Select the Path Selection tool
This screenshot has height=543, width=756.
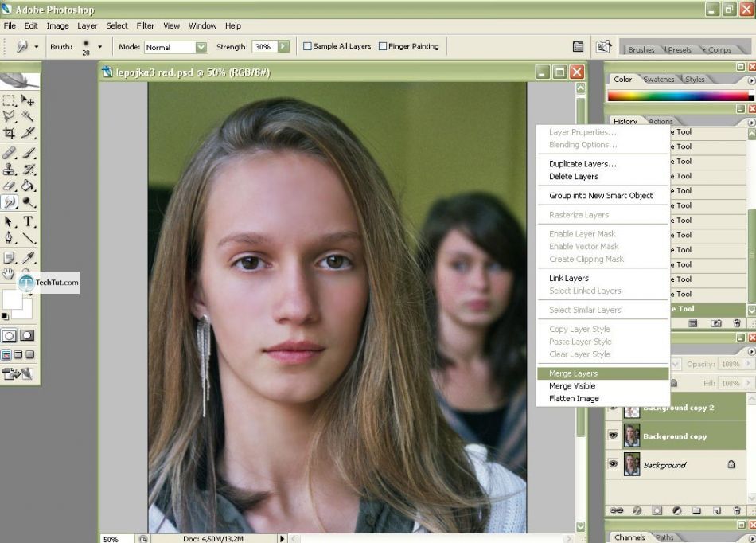point(9,221)
